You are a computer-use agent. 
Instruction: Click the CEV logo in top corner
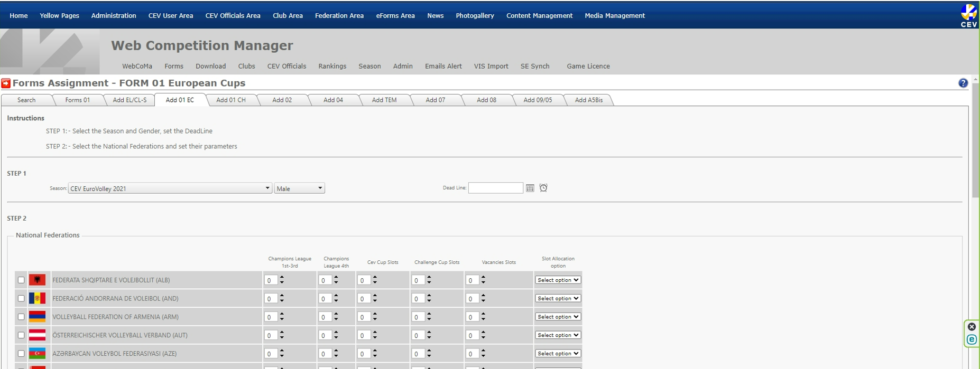coord(968,15)
